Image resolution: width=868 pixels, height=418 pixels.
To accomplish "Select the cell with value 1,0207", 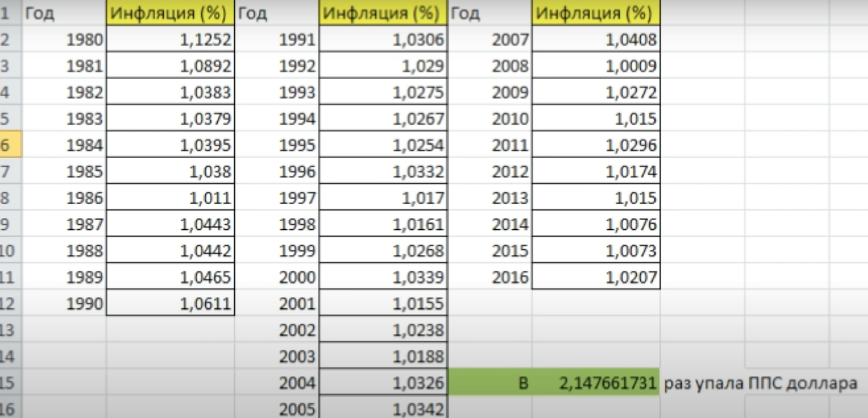I will pos(596,276).
